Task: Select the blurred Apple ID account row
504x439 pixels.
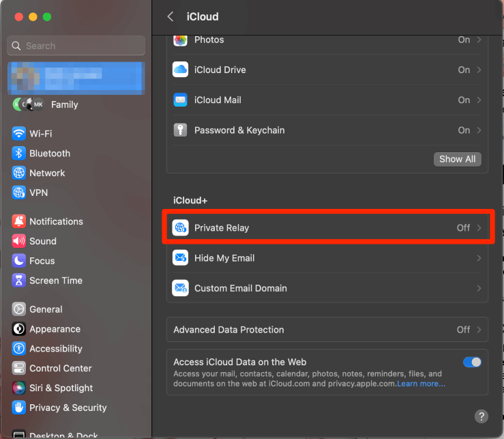Action: click(76, 79)
